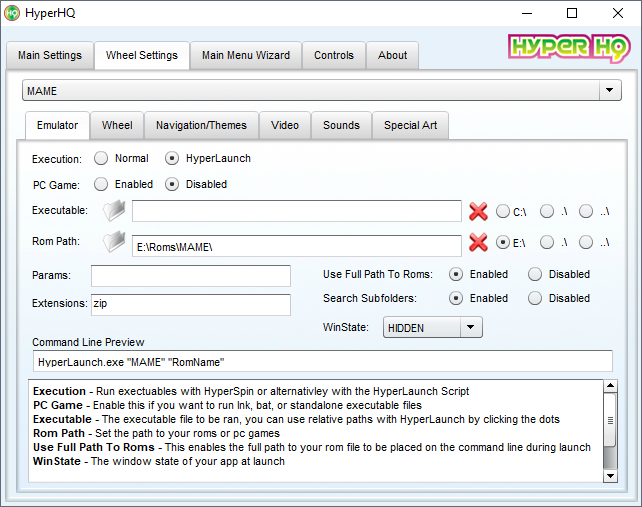Image resolution: width=642 pixels, height=507 pixels.
Task: Click the folder icon next to Executable
Action: (x=115, y=211)
